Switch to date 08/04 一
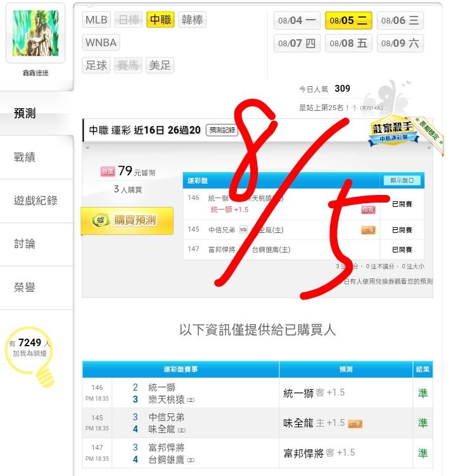 tap(297, 20)
